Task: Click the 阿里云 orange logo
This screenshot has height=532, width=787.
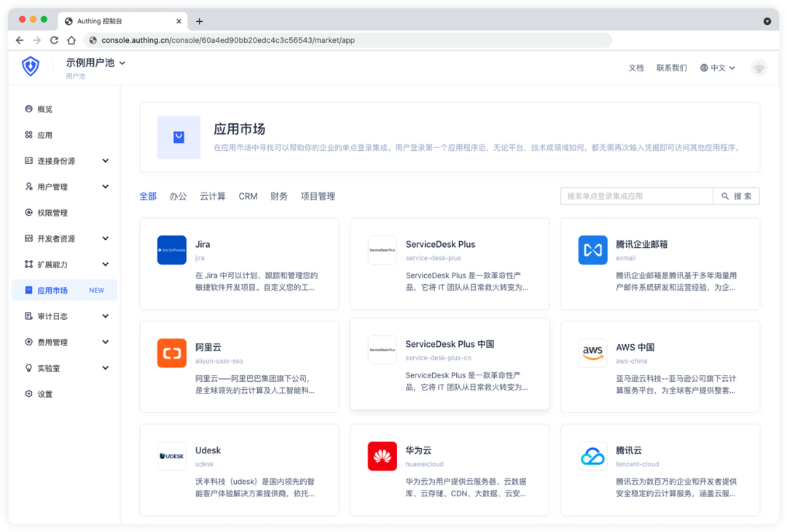Action: [172, 353]
